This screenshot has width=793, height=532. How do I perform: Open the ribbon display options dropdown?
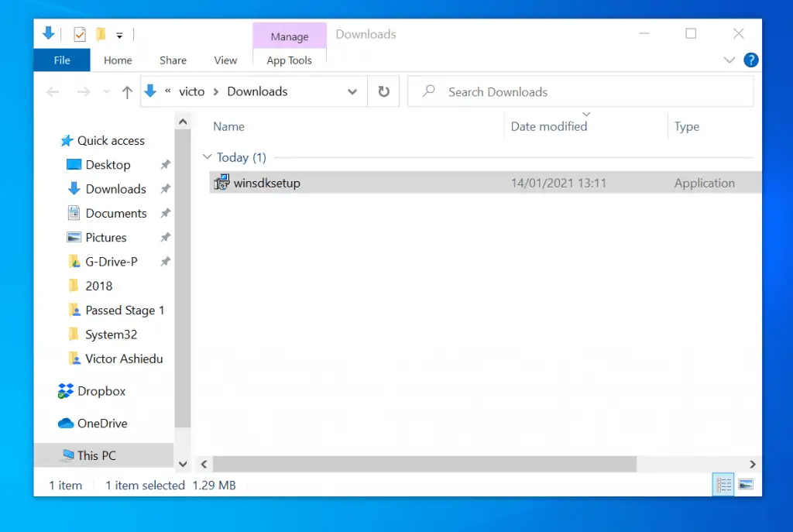point(729,60)
